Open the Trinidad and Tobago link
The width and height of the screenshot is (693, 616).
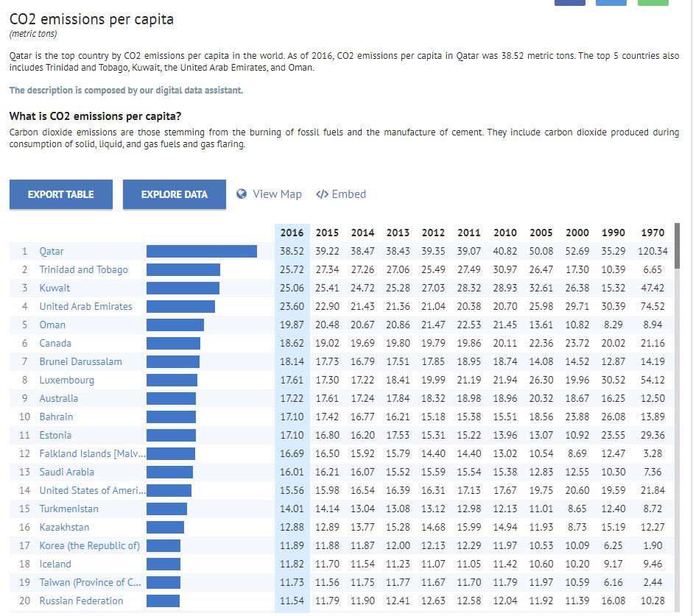(x=83, y=270)
